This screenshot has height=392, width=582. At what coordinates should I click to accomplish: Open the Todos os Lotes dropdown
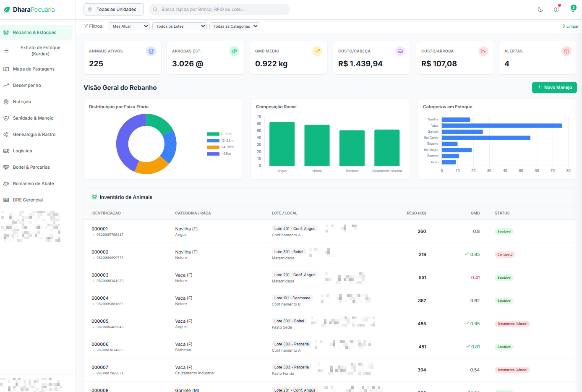coord(180,26)
